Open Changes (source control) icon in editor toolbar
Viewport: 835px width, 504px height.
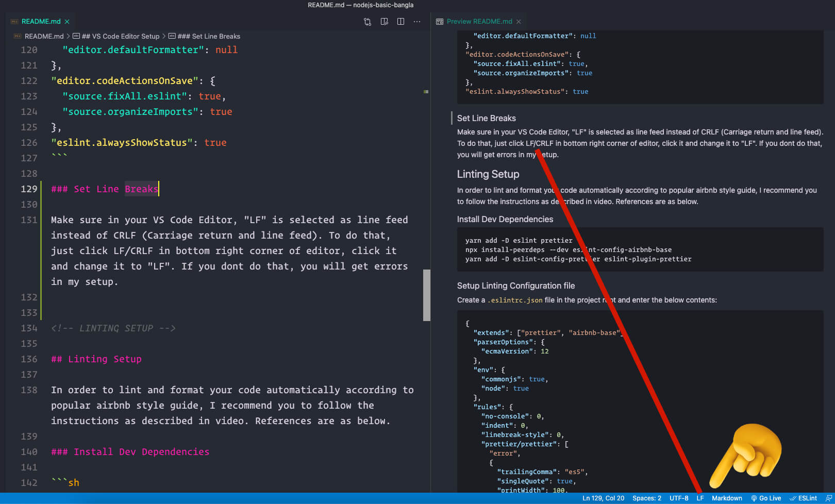[367, 22]
